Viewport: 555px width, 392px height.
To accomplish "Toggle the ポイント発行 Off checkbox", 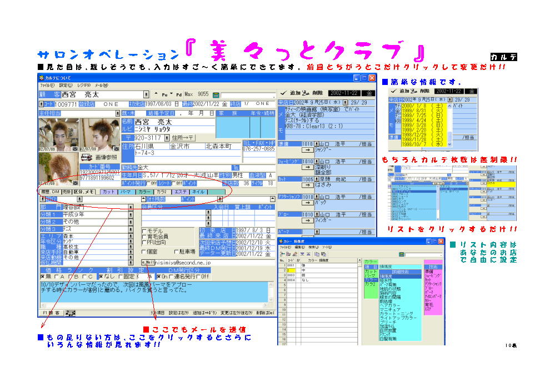I will pyautogui.click(x=149, y=183).
